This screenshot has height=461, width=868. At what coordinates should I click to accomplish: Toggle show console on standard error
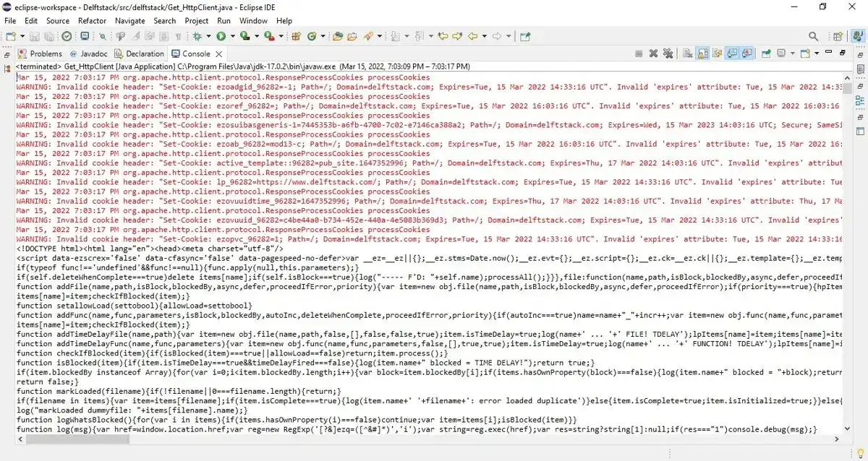pyautogui.click(x=747, y=53)
